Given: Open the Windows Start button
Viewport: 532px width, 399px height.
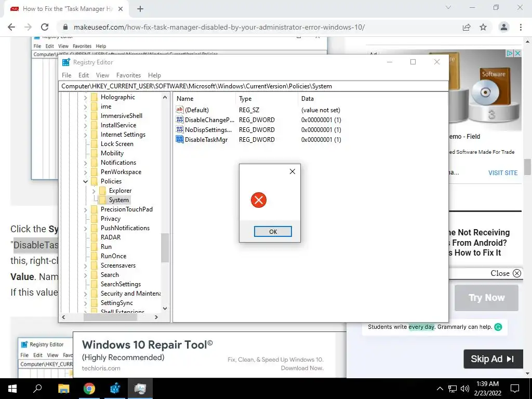Looking at the screenshot, I should pyautogui.click(x=12, y=388).
